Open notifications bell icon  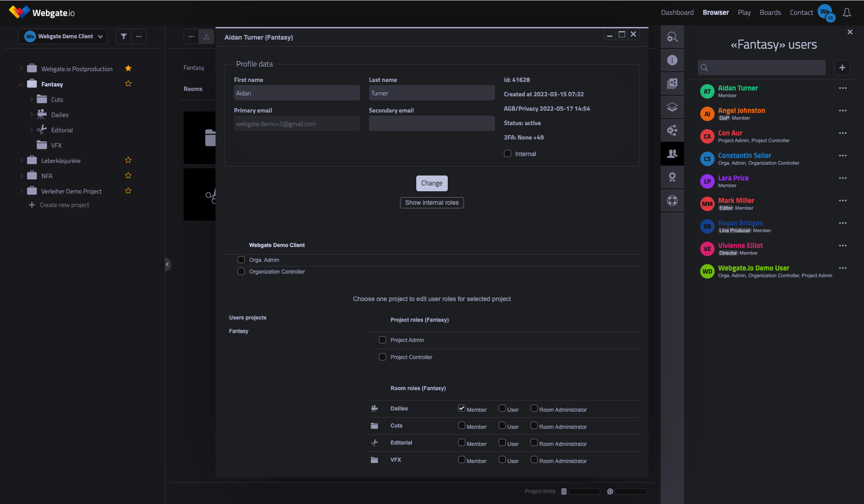pyautogui.click(x=846, y=13)
